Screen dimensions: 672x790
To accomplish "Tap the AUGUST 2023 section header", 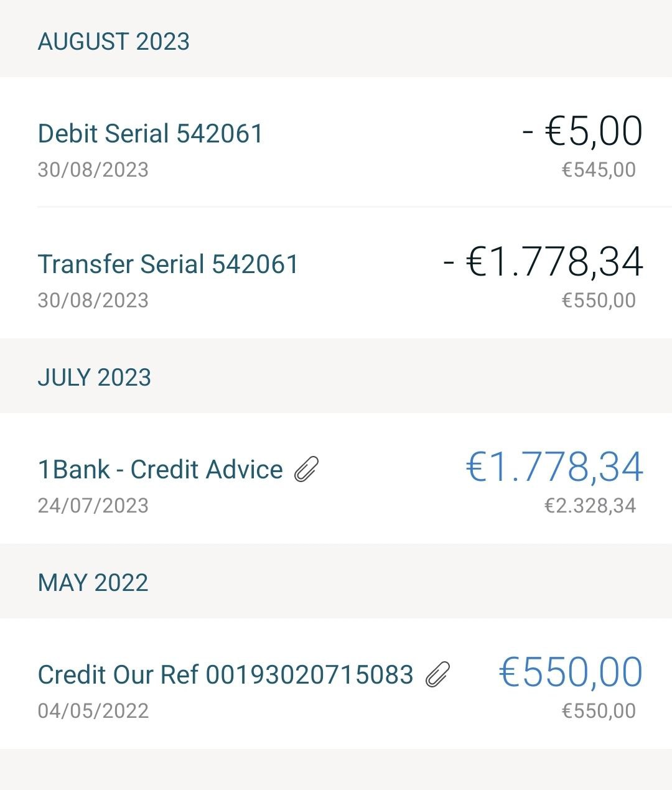I will pyautogui.click(x=113, y=42).
